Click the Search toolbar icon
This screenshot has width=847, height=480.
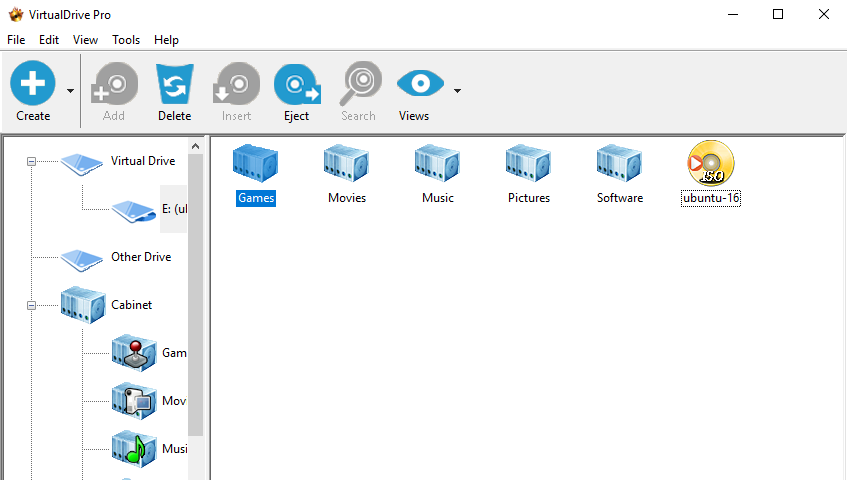360,83
